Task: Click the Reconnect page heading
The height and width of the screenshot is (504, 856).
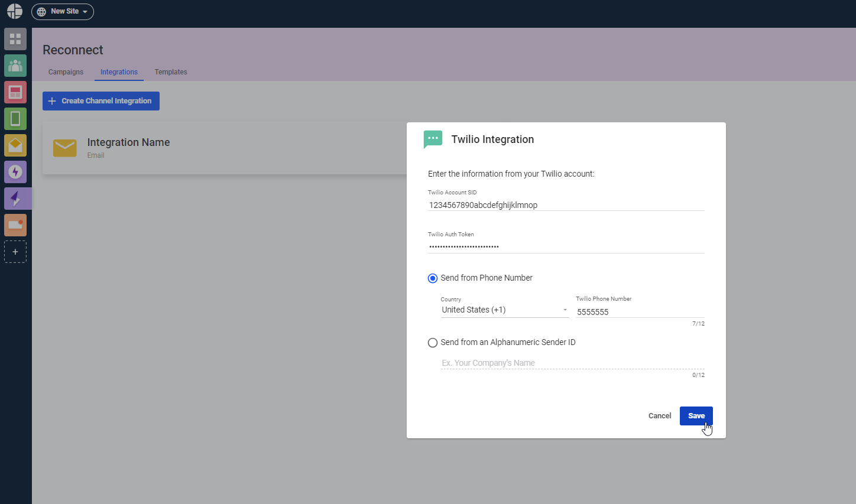Action: [73, 50]
